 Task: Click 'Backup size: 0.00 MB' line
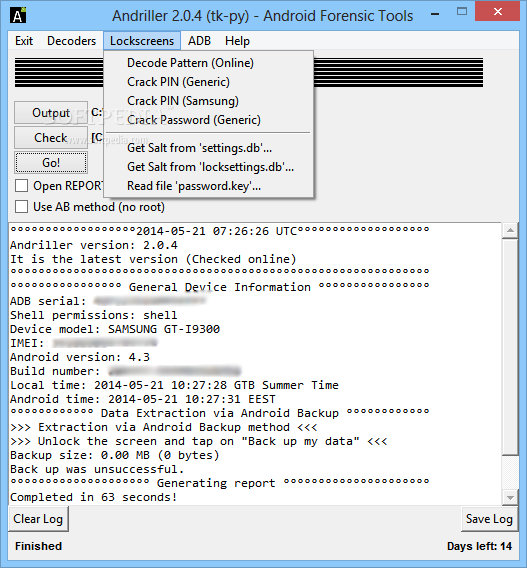point(115,455)
